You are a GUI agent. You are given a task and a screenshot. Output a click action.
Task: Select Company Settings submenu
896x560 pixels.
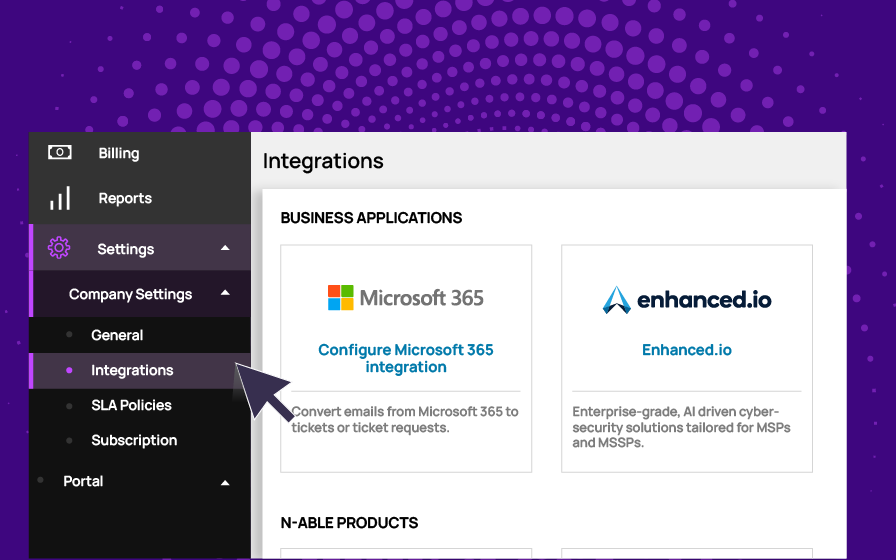(x=130, y=294)
